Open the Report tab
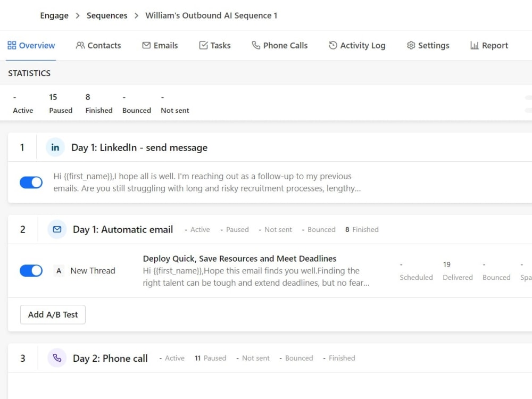Viewport: 532px width, 399px height. pos(489,45)
